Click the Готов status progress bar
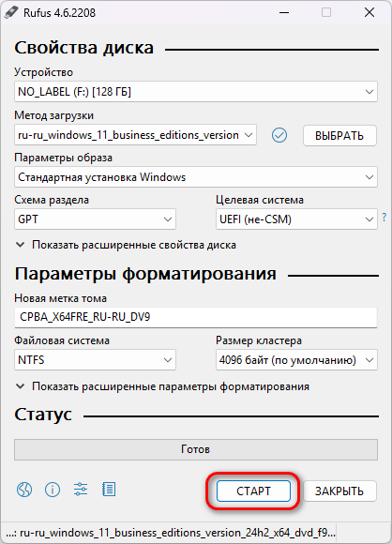 coord(196,449)
